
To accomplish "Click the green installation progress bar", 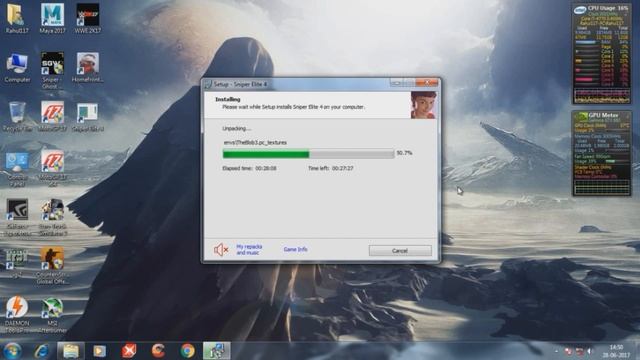I will (x=308, y=154).
